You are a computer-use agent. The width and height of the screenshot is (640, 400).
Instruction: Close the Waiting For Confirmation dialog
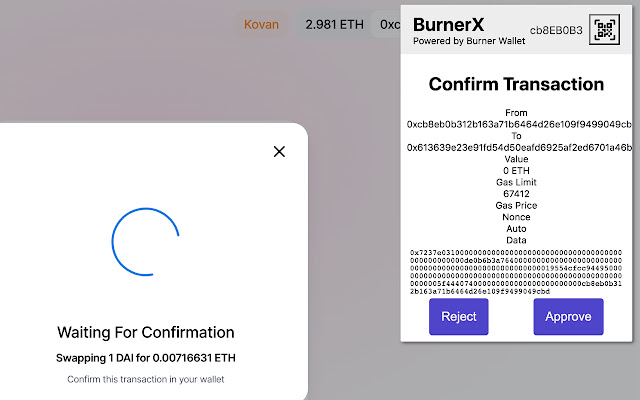click(279, 152)
